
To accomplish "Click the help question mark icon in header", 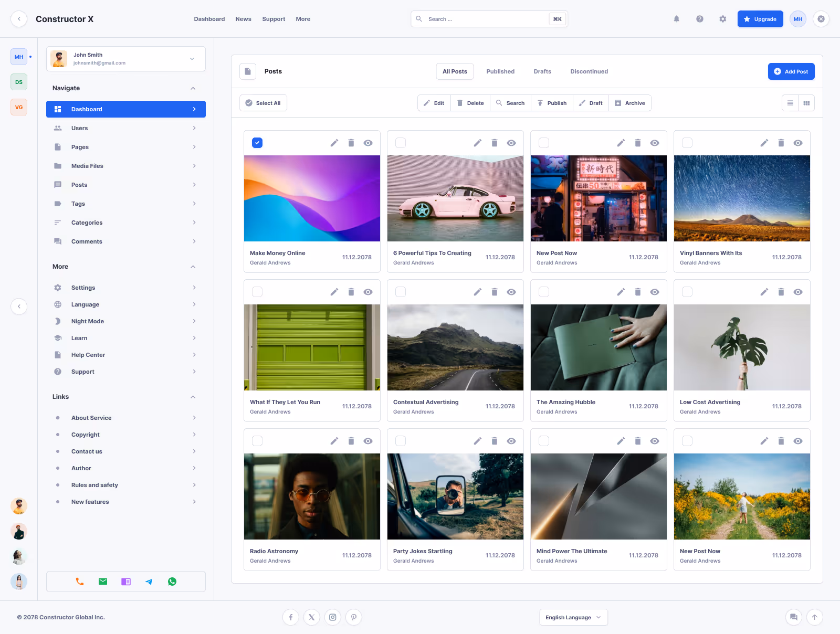I will 699,19.
